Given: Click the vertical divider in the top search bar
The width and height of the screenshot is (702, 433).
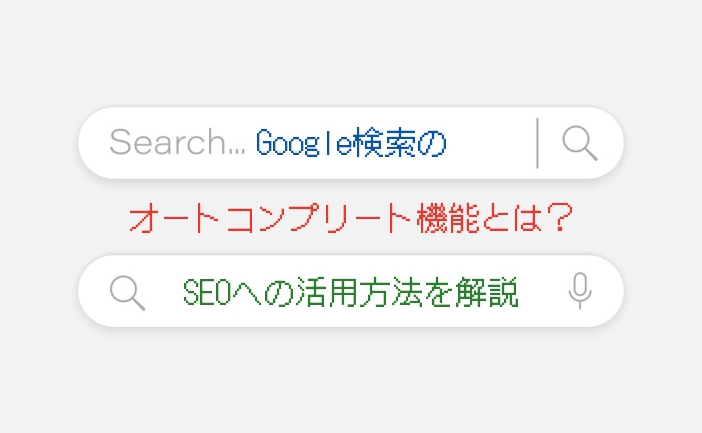Looking at the screenshot, I should [538, 143].
